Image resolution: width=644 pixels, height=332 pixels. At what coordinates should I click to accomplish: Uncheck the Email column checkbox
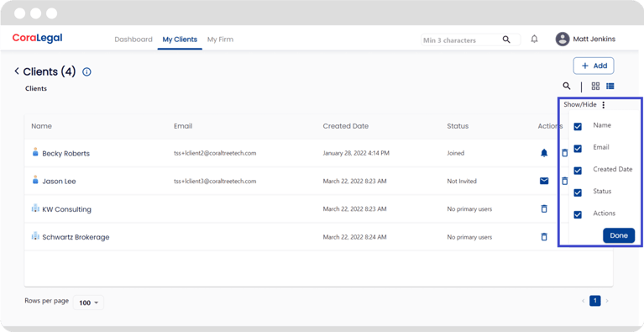pyautogui.click(x=578, y=149)
